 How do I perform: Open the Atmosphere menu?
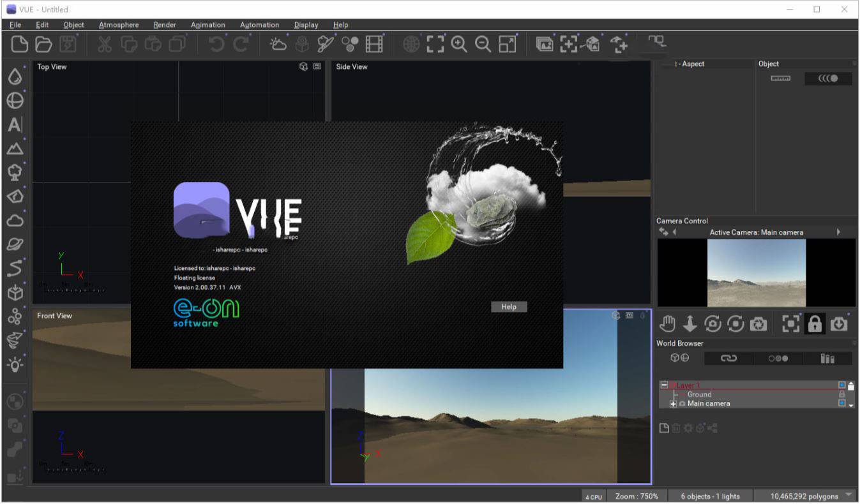[119, 25]
